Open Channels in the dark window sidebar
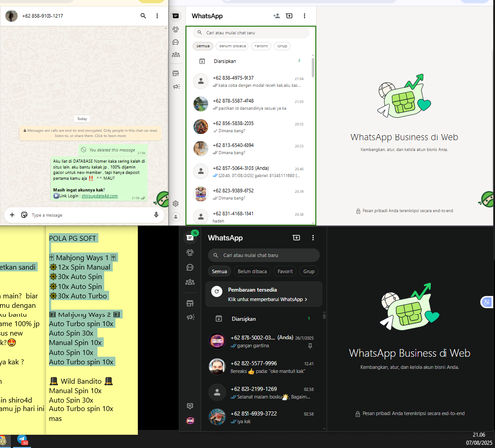Screen dimensions: 495x448 pos(190,267)
